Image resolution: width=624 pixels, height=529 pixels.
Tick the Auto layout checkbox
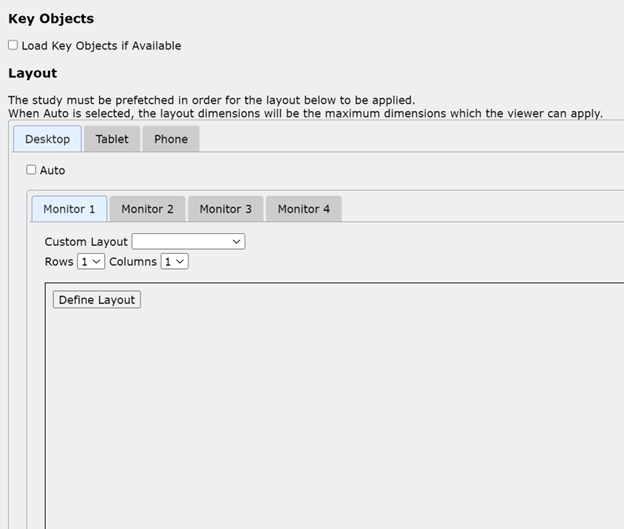[x=32, y=170]
